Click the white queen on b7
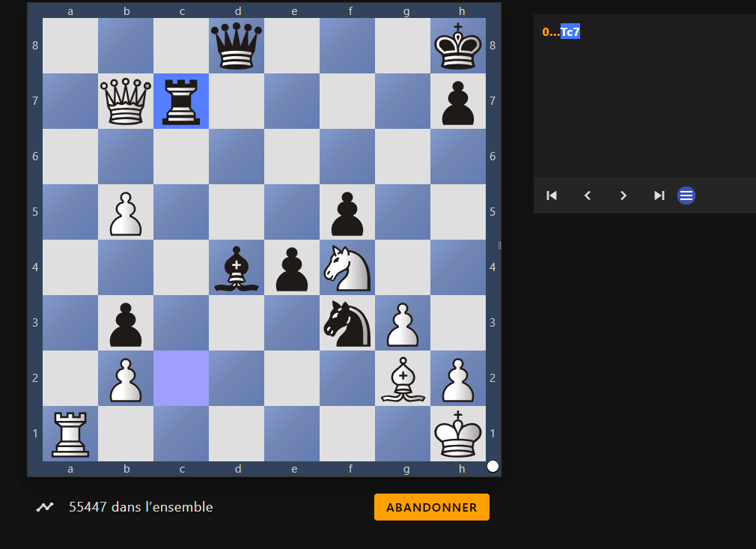Image resolution: width=756 pixels, height=549 pixels. click(126, 101)
